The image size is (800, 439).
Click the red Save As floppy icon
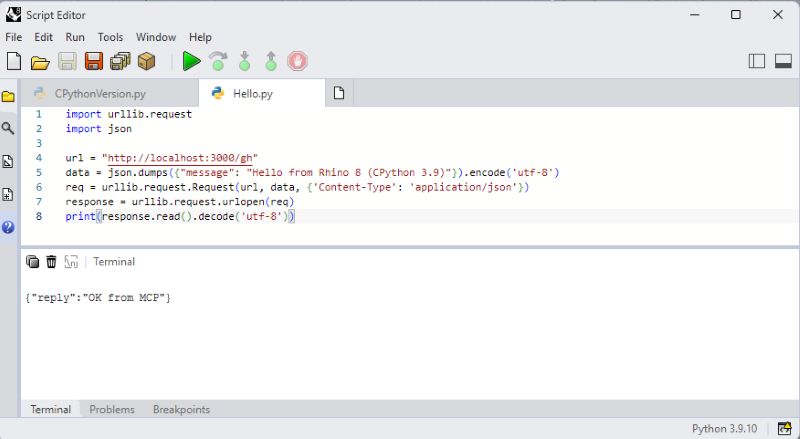click(93, 61)
